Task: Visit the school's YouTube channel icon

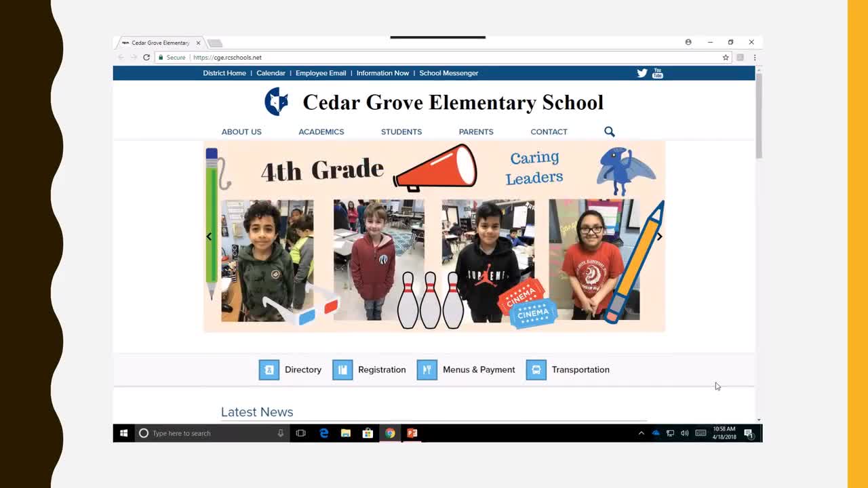Action: point(657,73)
